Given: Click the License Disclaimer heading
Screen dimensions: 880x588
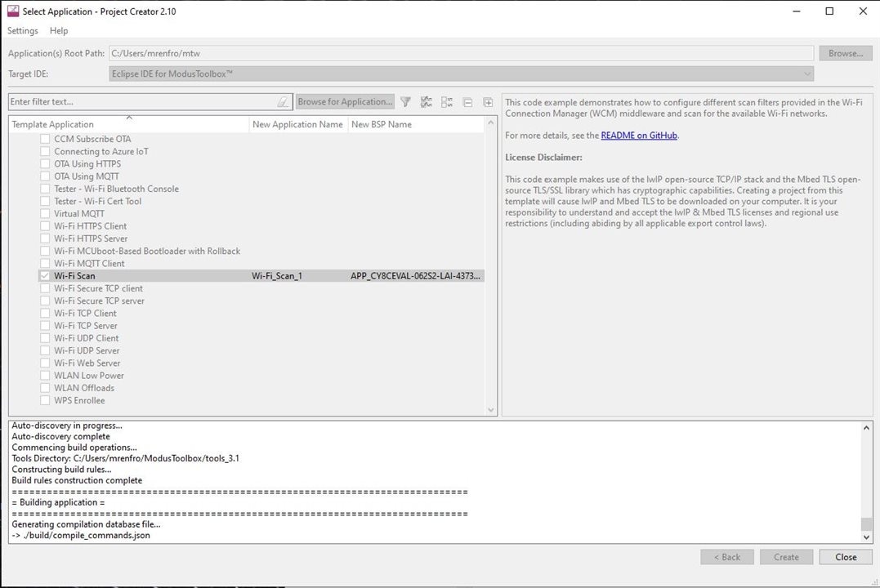Looking at the screenshot, I should (543, 157).
